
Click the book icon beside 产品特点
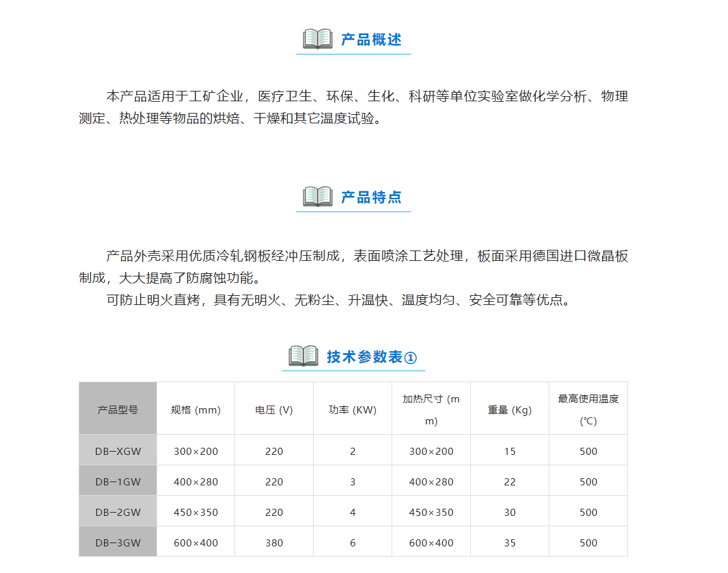click(318, 196)
